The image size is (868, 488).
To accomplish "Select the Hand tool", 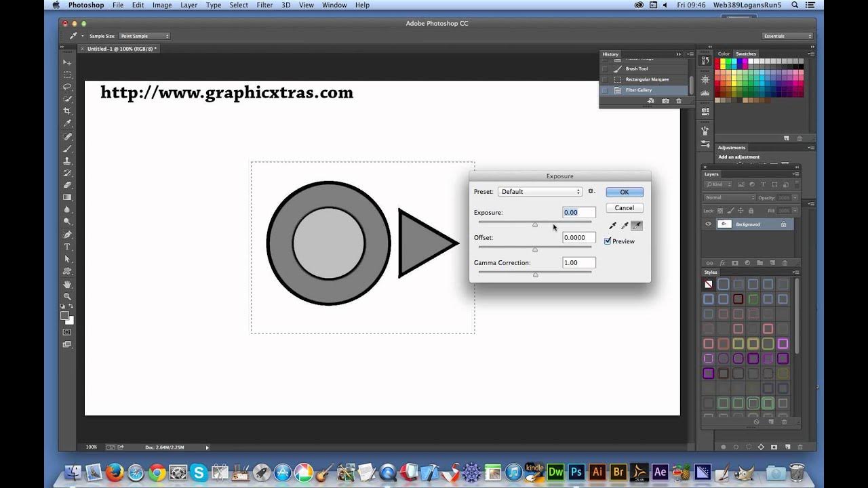I will [x=67, y=284].
